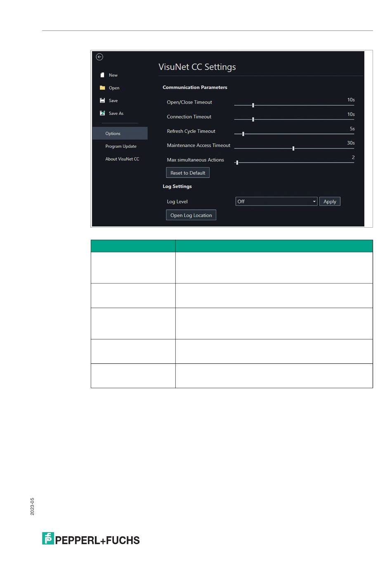Open Program Update in the sidebar
Viewport: 392px width, 561px height.
point(121,146)
